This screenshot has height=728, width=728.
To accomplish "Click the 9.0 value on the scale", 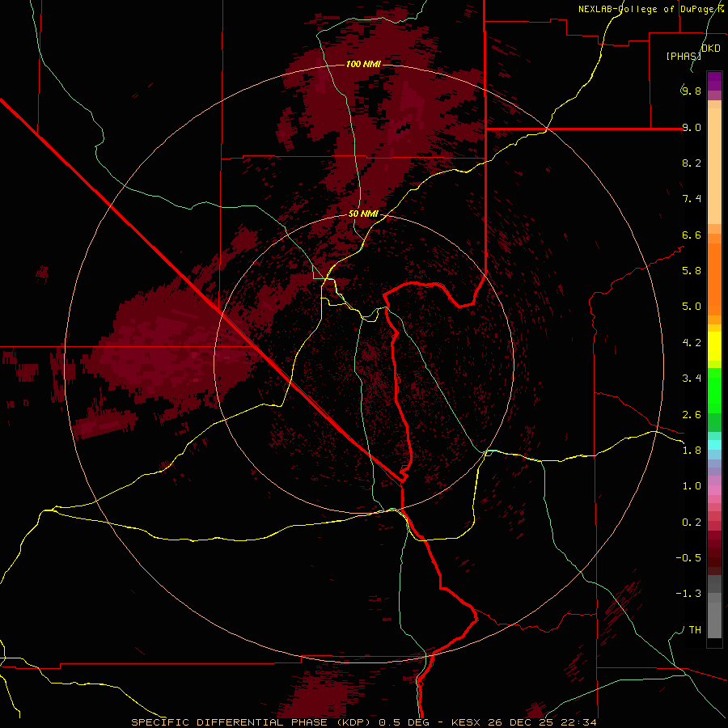I will point(692,127).
